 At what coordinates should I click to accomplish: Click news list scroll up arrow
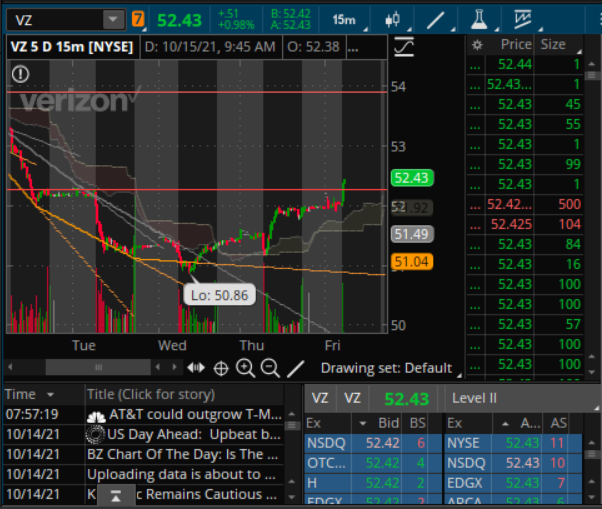(292, 415)
